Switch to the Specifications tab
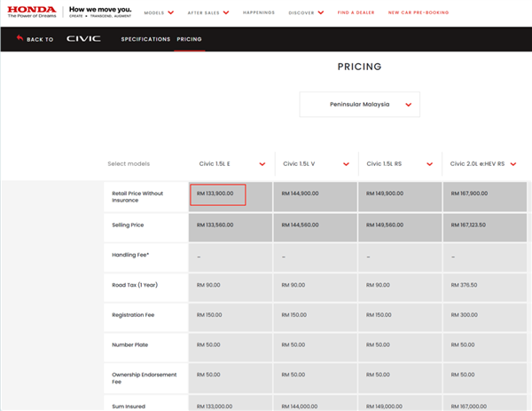The image size is (532, 411). [x=145, y=39]
